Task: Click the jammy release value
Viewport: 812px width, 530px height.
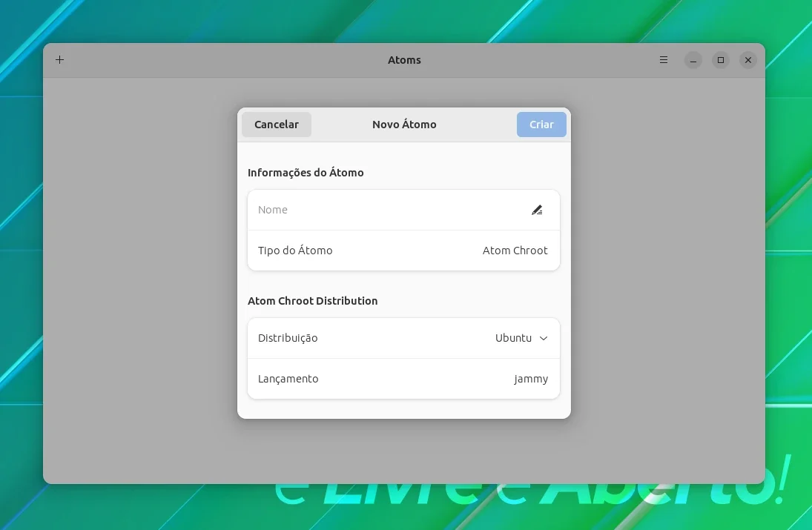Action: point(531,379)
